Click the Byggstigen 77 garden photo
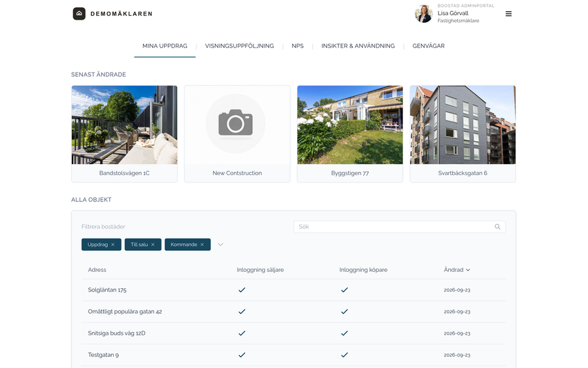The image size is (588, 368). (350, 125)
